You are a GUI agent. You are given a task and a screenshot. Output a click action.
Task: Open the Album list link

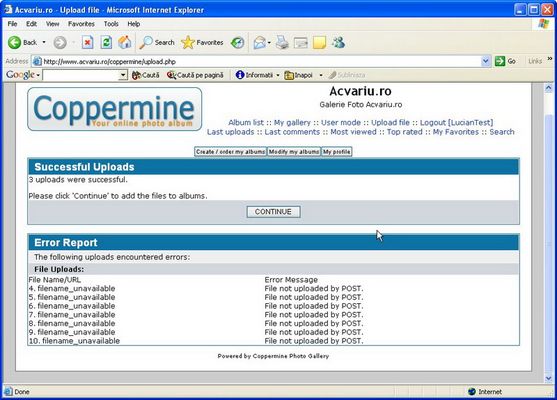pos(246,123)
